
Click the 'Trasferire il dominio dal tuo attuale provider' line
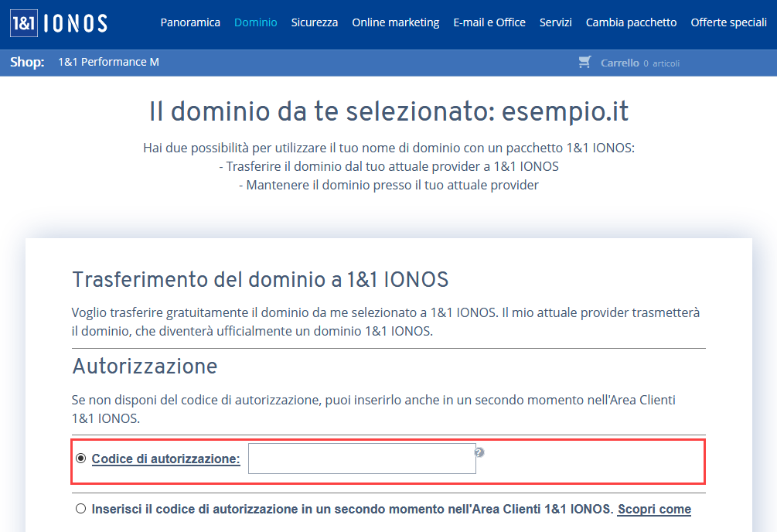click(389, 166)
